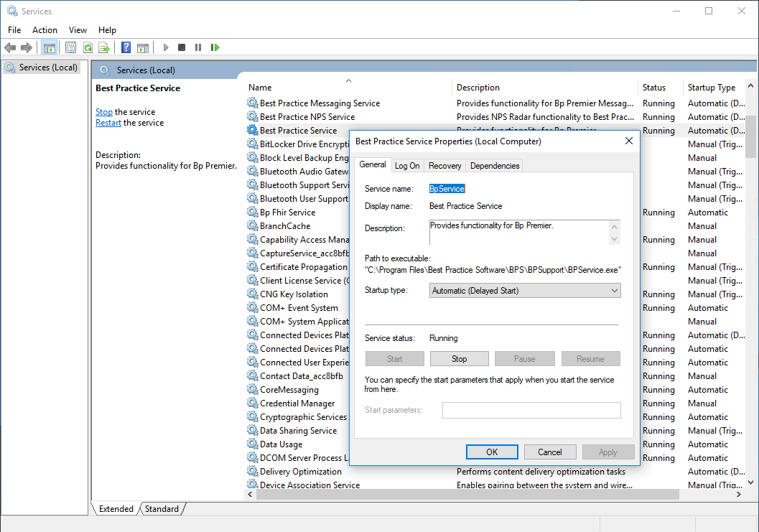Screen dimensions: 759x532
Task: Click Cancel in the Properties dialog
Action: click(x=550, y=452)
